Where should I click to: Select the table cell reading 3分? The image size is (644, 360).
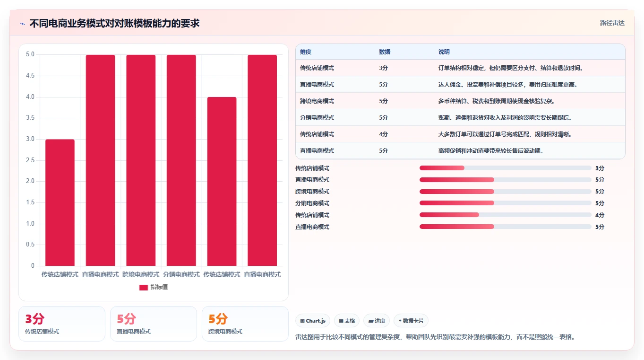click(383, 68)
